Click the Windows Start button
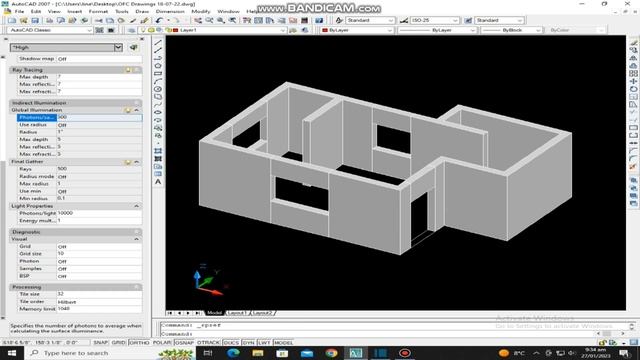640x360 pixels. tap(11, 353)
